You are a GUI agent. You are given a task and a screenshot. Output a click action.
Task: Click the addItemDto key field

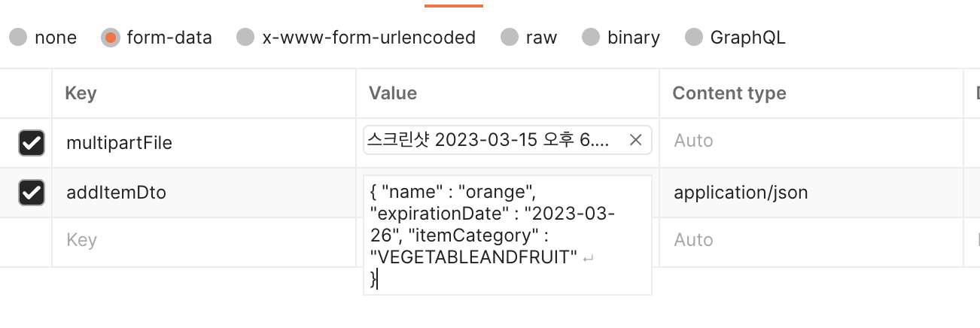coord(204,193)
